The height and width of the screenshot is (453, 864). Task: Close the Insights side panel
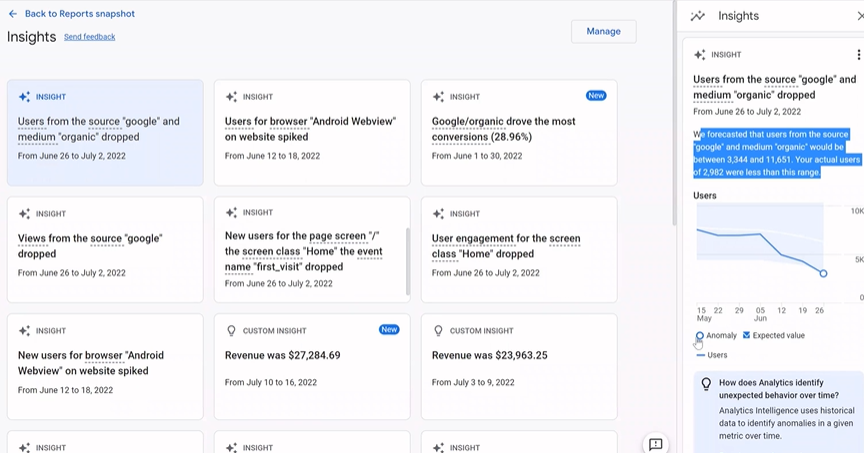coord(860,16)
